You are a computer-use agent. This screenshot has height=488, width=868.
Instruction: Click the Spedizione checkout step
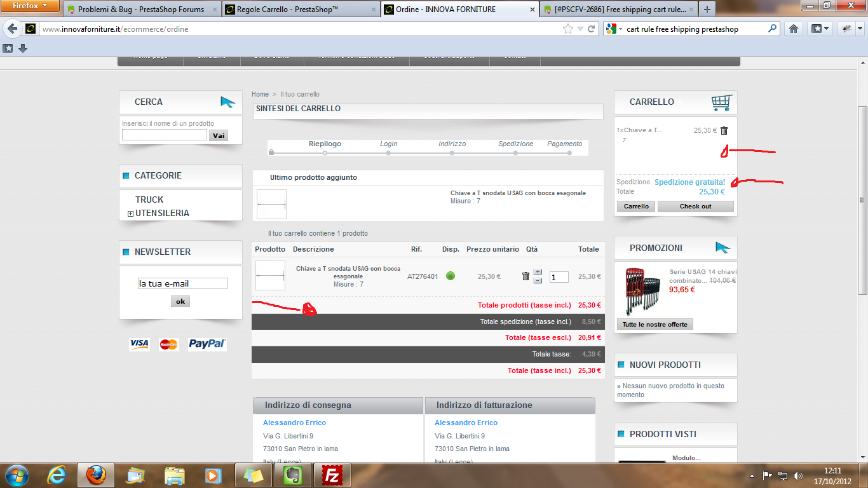tap(516, 144)
